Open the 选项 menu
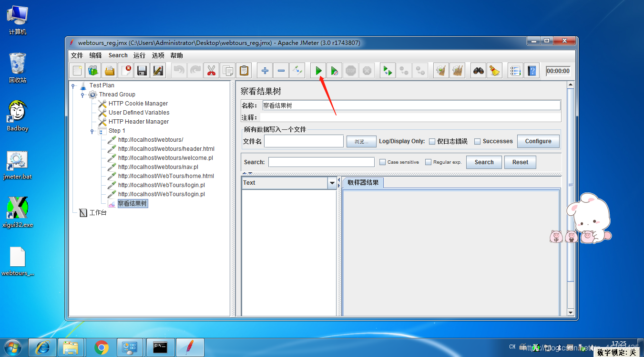 (x=158, y=55)
